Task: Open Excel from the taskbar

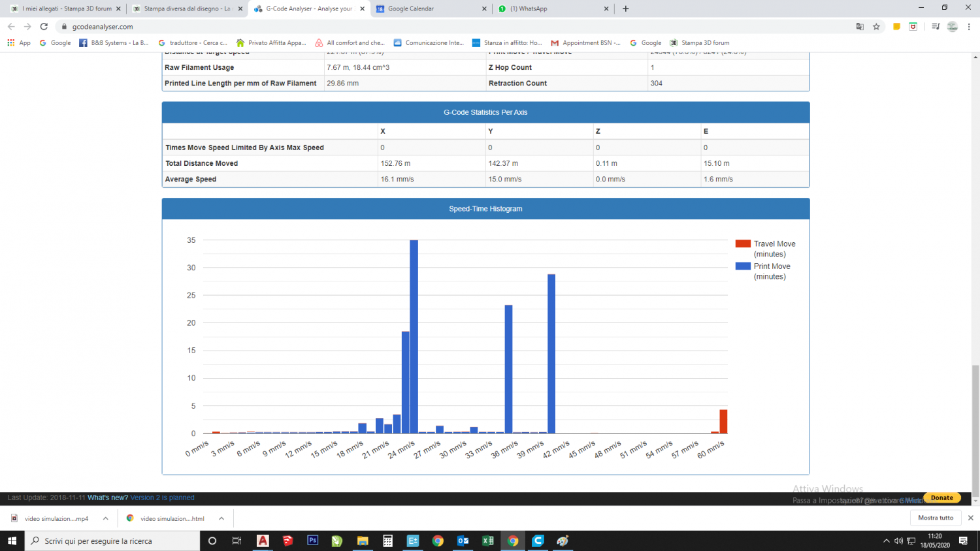Action: point(487,541)
